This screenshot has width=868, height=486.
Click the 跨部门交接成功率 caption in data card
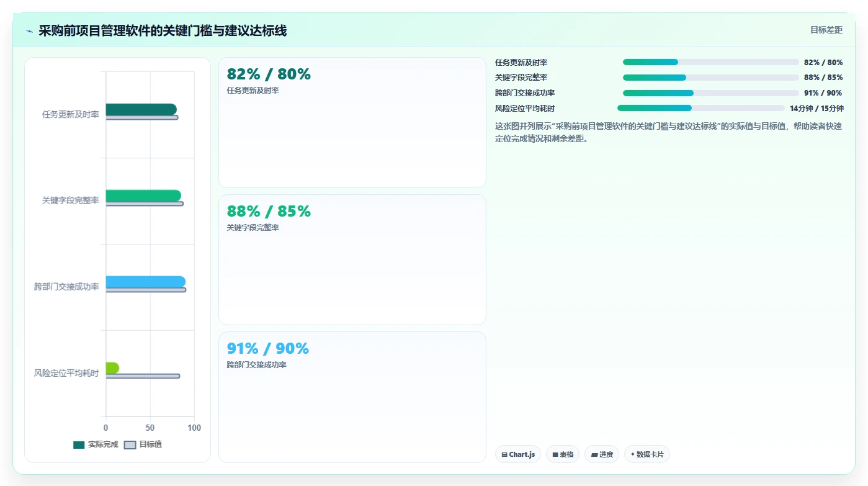257,365
